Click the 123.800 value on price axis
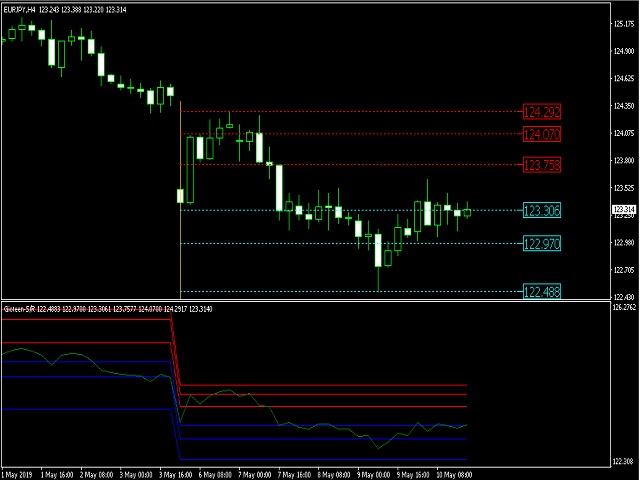Viewport: 640px width, 480px height. [x=624, y=160]
